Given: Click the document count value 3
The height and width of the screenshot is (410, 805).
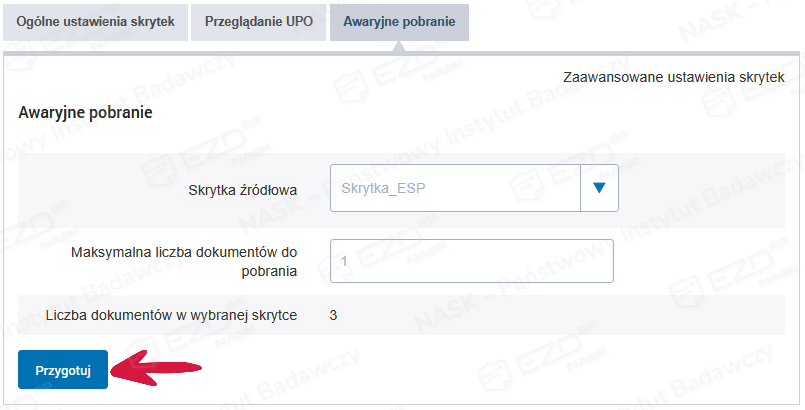Looking at the screenshot, I should [x=334, y=315].
